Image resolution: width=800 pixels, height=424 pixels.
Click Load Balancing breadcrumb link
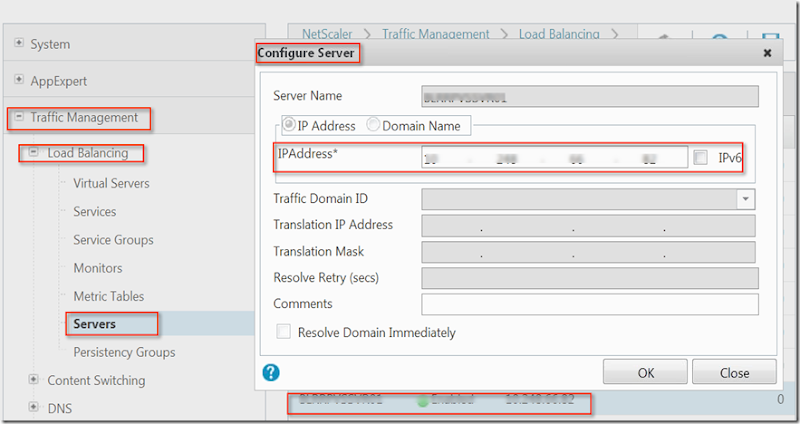click(x=559, y=34)
